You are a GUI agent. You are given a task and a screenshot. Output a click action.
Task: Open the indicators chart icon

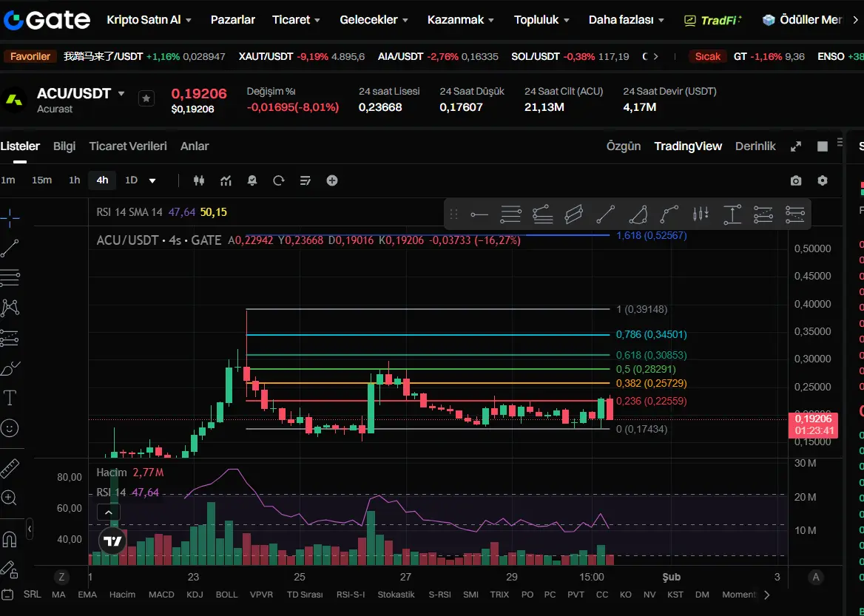(226, 180)
